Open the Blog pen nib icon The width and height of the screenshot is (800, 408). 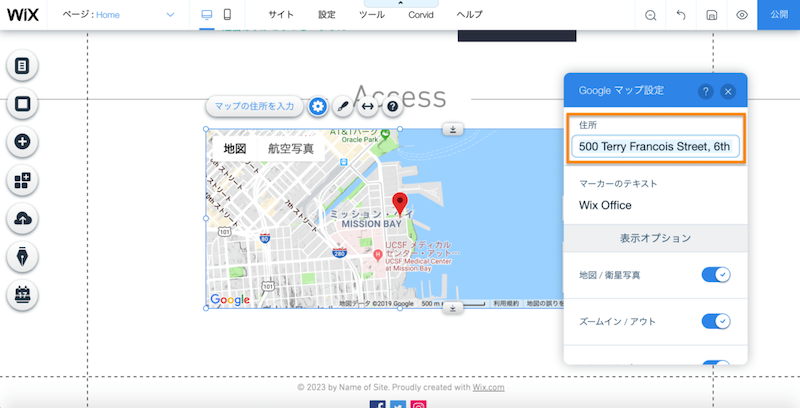pyautogui.click(x=22, y=257)
